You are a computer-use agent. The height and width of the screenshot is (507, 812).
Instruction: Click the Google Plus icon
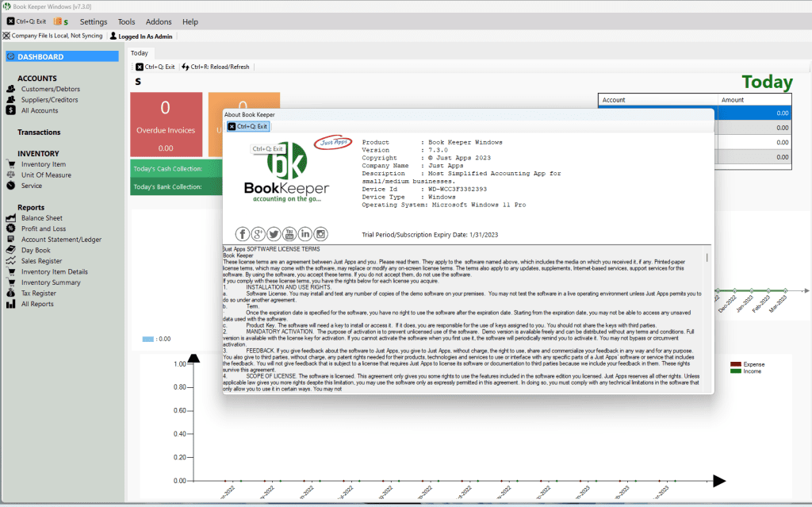click(x=259, y=233)
